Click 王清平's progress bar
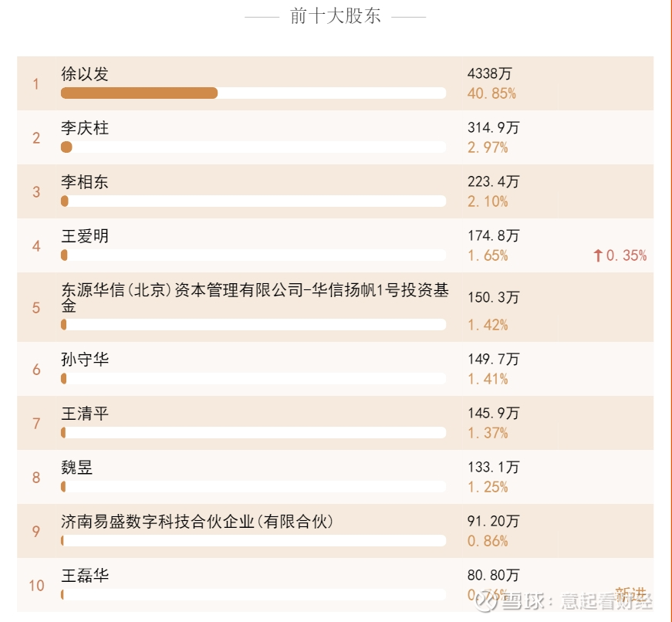672x622 pixels. point(253,432)
